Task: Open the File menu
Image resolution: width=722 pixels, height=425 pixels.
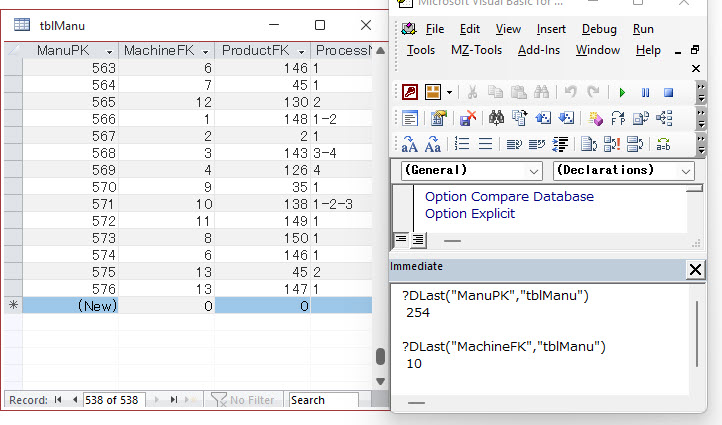Action: (x=435, y=29)
